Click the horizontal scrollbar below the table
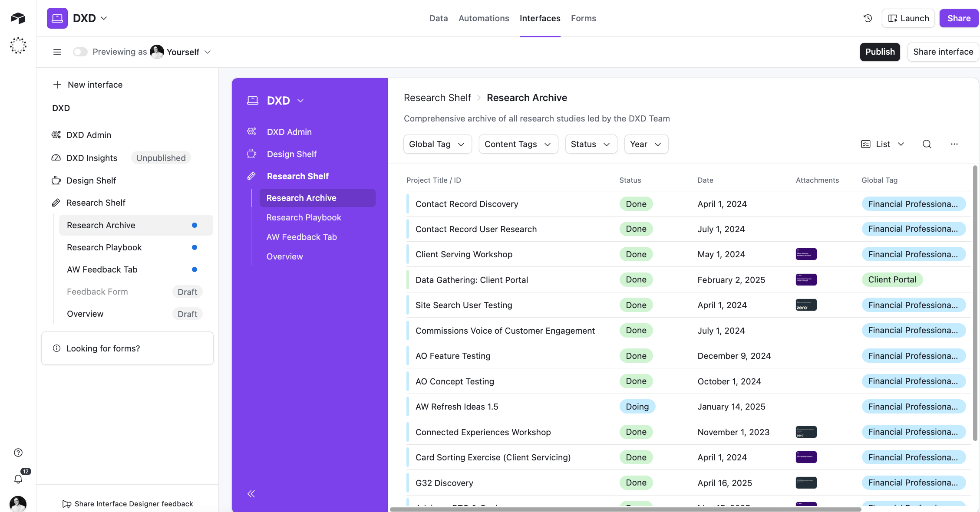Image resolution: width=980 pixels, height=512 pixels. click(625, 509)
